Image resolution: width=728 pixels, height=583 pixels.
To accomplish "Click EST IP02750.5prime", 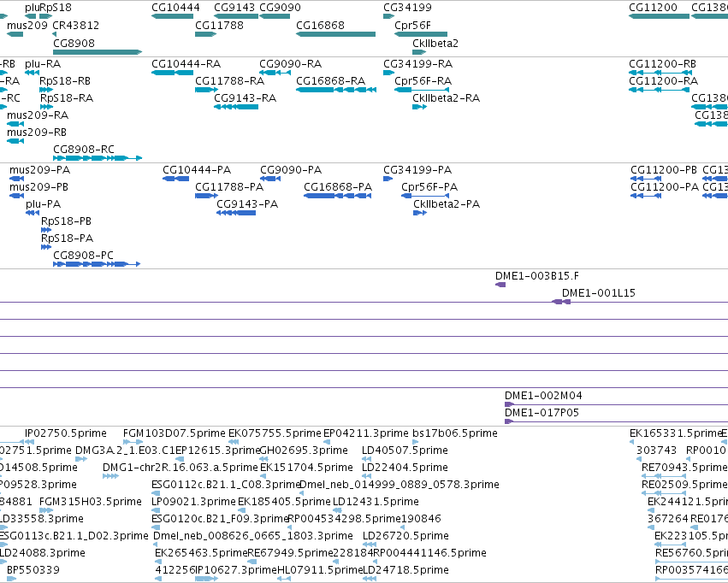I will coord(66,433).
